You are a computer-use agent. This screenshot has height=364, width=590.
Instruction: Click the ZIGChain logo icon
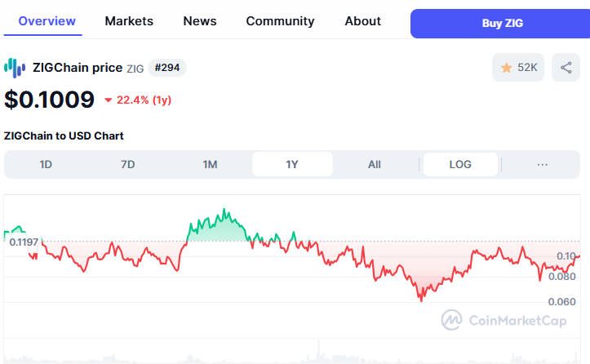[x=15, y=68]
